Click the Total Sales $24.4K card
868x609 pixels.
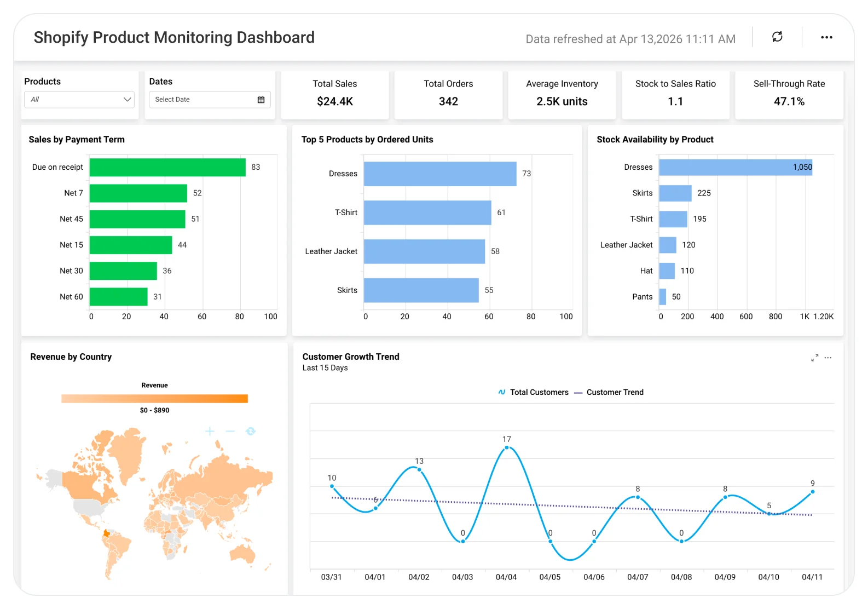[x=335, y=95]
